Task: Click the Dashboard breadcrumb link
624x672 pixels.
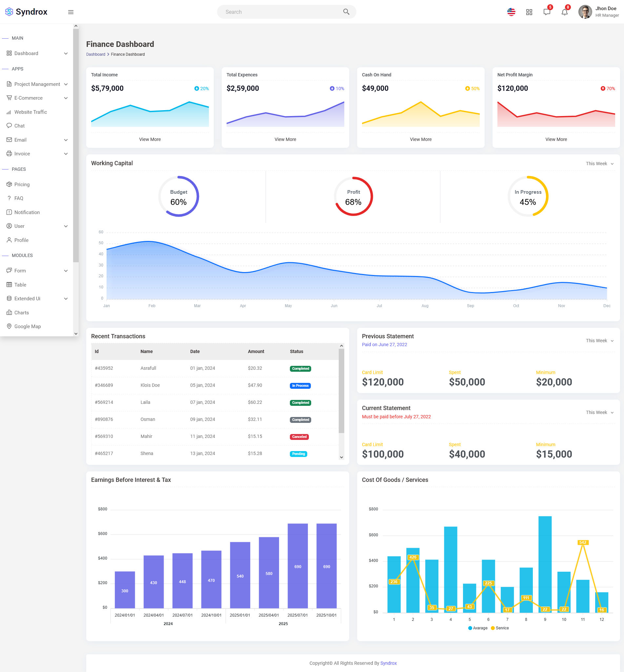Action: point(95,54)
